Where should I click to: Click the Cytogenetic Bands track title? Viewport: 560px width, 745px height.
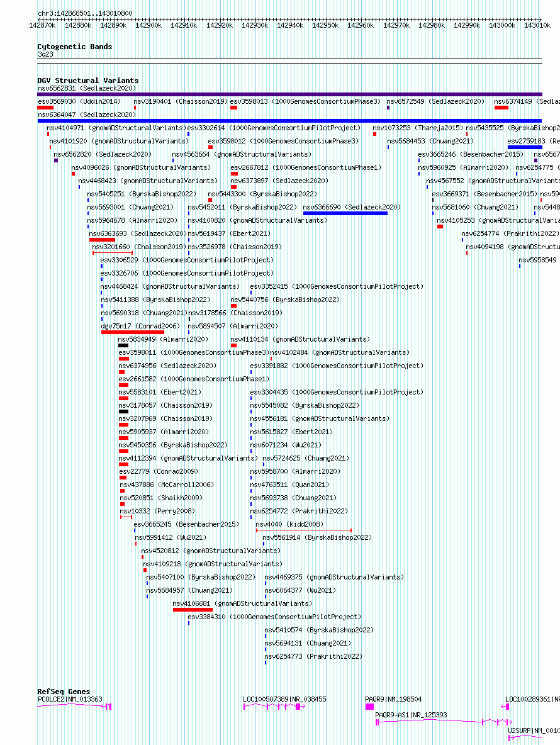tap(75, 47)
